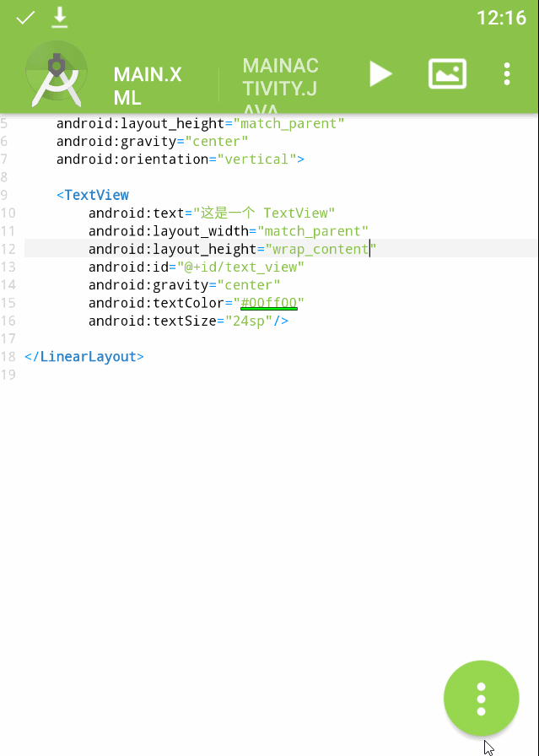Tap the checkmark status bar icon
539x756 pixels.
[x=25, y=18]
